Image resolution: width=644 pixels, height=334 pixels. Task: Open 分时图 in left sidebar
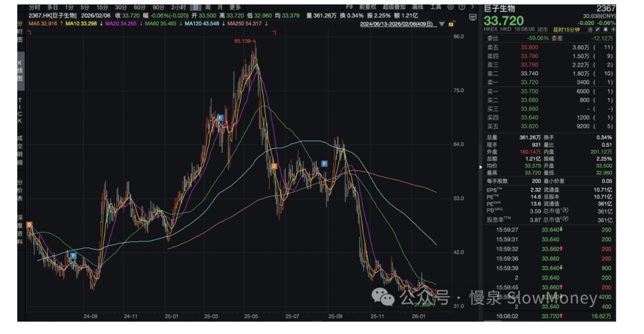(x=20, y=31)
